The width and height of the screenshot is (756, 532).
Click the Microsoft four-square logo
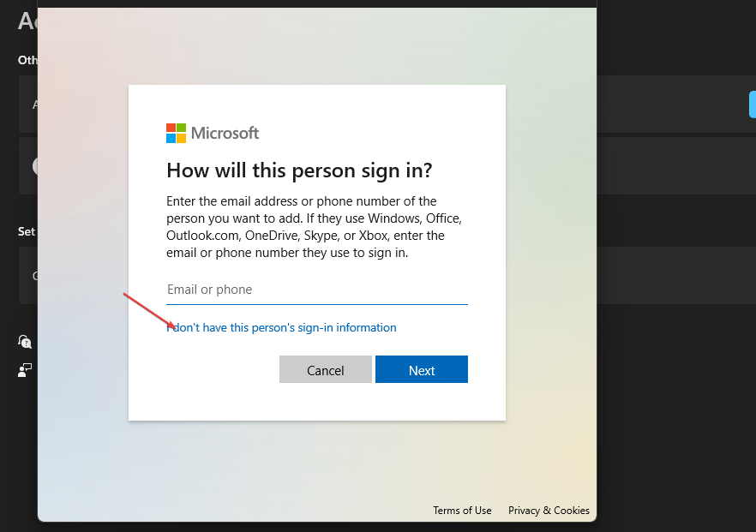[176, 133]
